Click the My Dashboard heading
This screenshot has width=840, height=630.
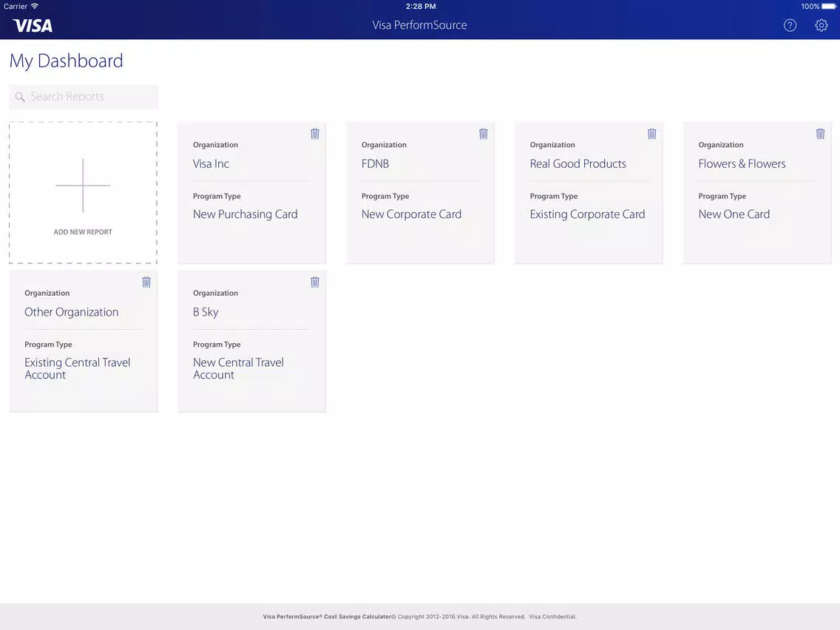[67, 61]
